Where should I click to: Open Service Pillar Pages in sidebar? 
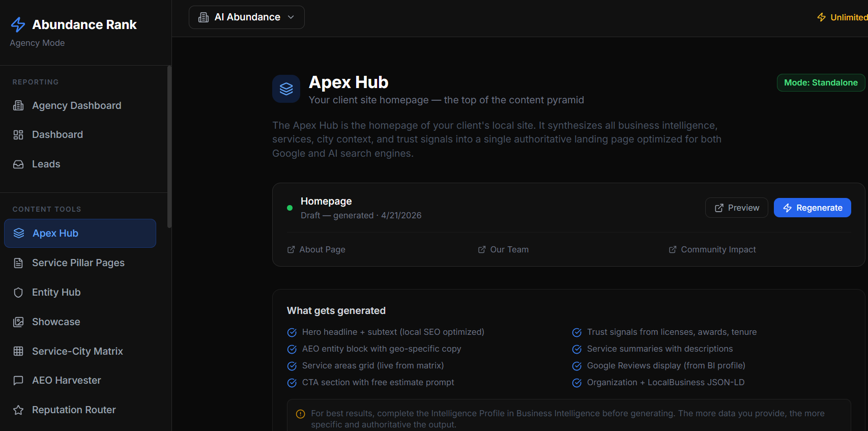[78, 263]
